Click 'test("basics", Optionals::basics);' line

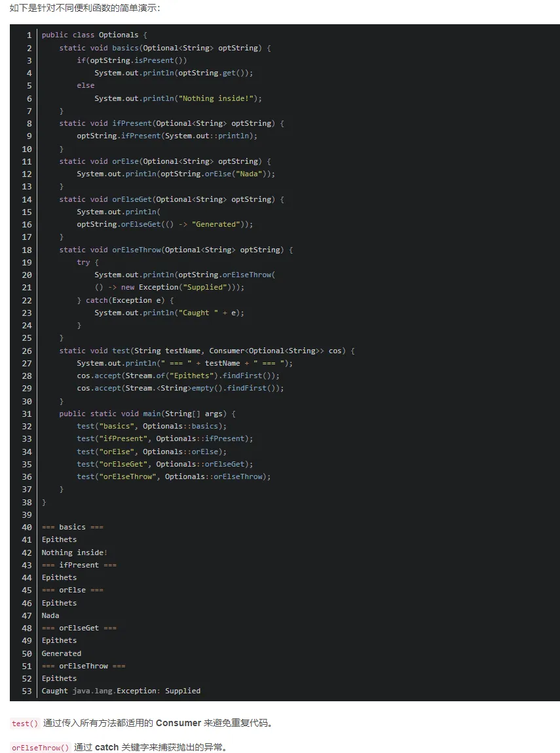tap(152, 426)
